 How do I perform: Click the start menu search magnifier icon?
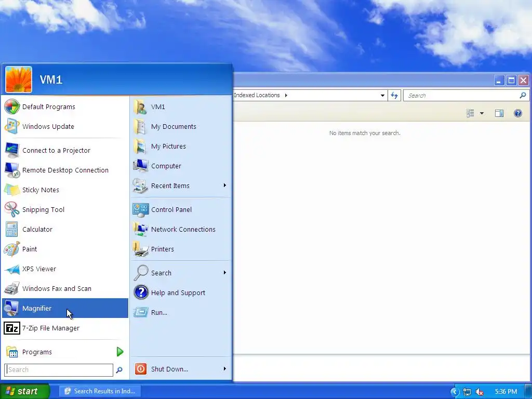[119, 370]
